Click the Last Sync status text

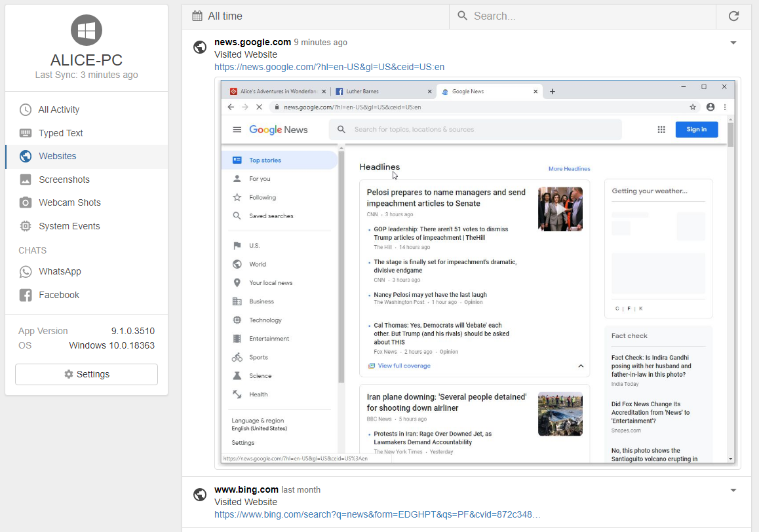[x=86, y=75]
